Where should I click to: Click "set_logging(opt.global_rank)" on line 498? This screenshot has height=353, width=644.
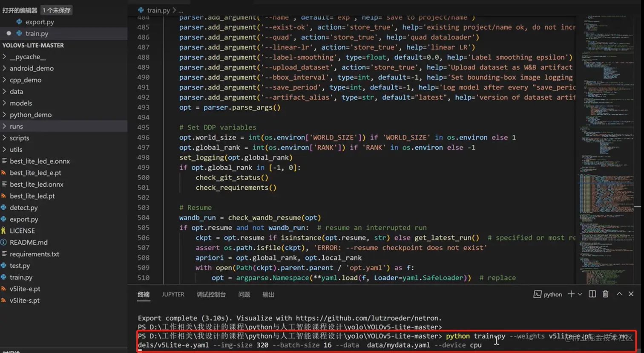click(236, 157)
